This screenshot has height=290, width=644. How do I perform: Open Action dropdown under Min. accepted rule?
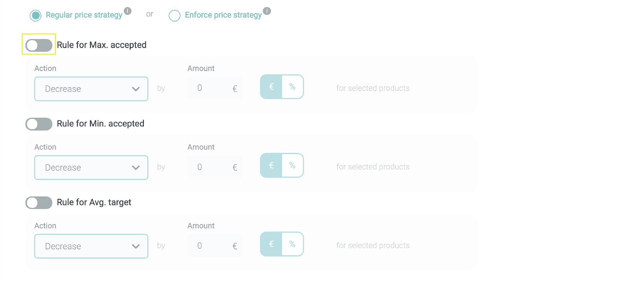click(91, 167)
